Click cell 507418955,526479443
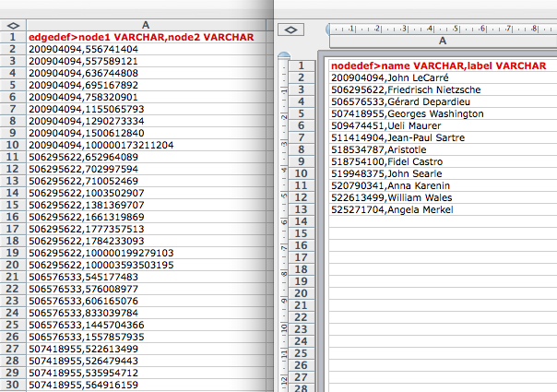Image resolution: width=557 pixels, height=392 pixels. pyautogui.click(x=146, y=361)
